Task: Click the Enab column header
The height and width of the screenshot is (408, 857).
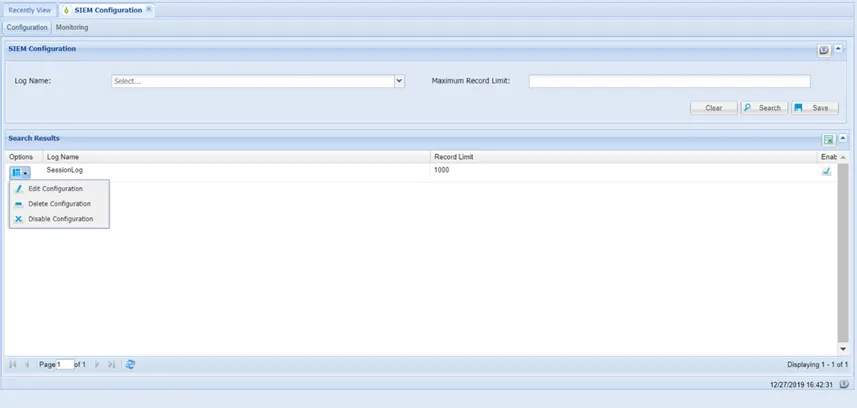Action: (x=829, y=157)
